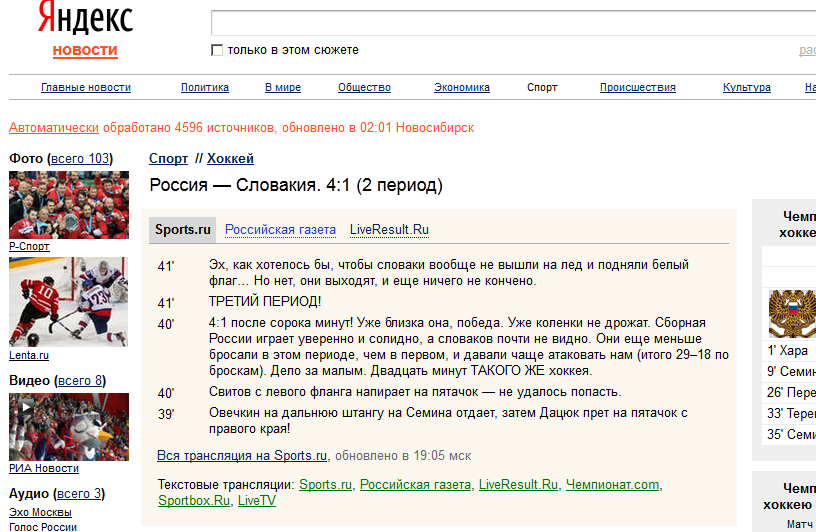The image size is (816, 532).
Task: Open the Эхо Москвы audio link
Action: click(40, 512)
